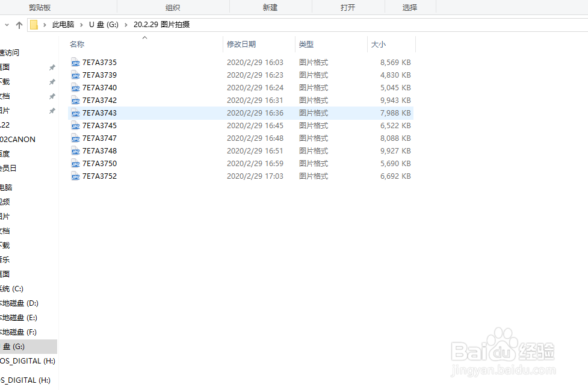The image size is (588, 390).
Task: Click 剪贴板 ribbon group label
Action: 40,7
